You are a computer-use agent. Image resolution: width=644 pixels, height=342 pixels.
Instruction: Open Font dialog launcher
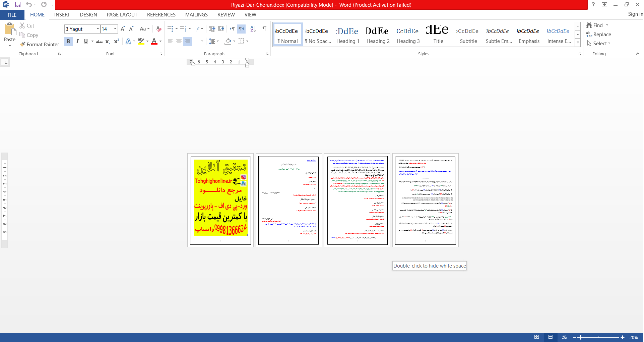coord(161,54)
